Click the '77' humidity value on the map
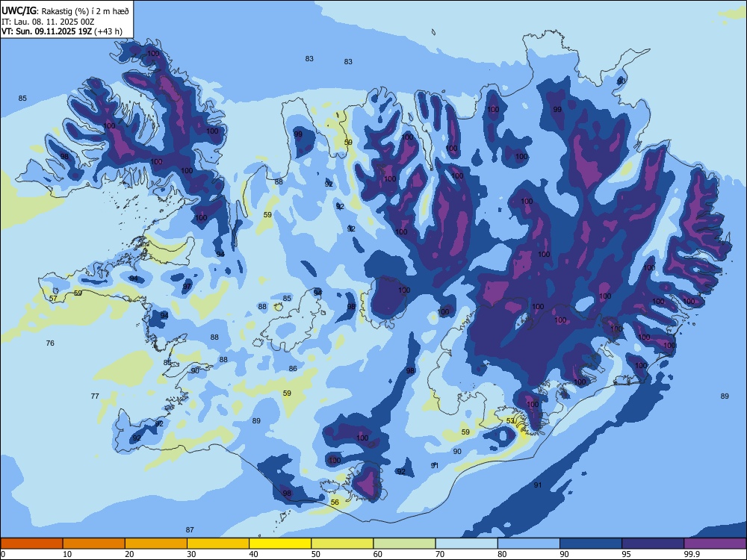The height and width of the screenshot is (560, 747). coord(95,396)
